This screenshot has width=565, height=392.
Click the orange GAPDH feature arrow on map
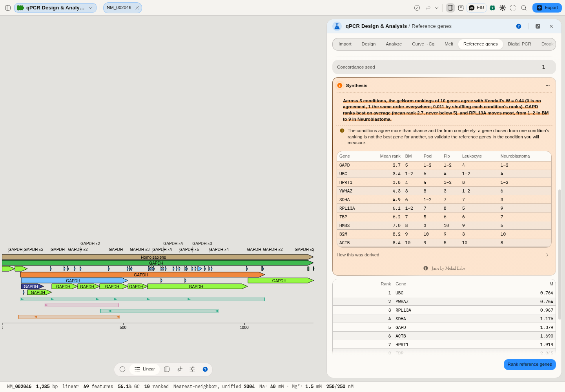[142, 275]
